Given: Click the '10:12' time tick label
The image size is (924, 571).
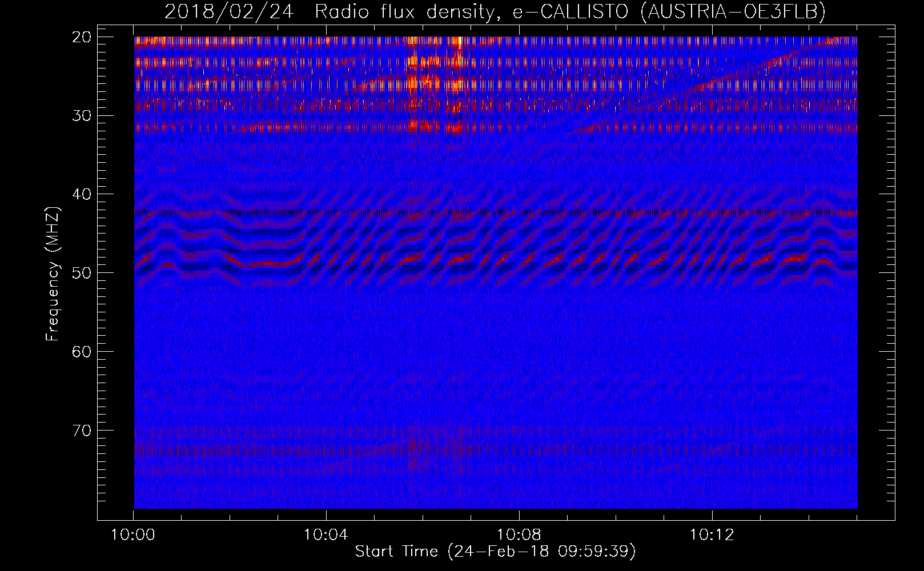Looking at the screenshot, I should coord(712,535).
